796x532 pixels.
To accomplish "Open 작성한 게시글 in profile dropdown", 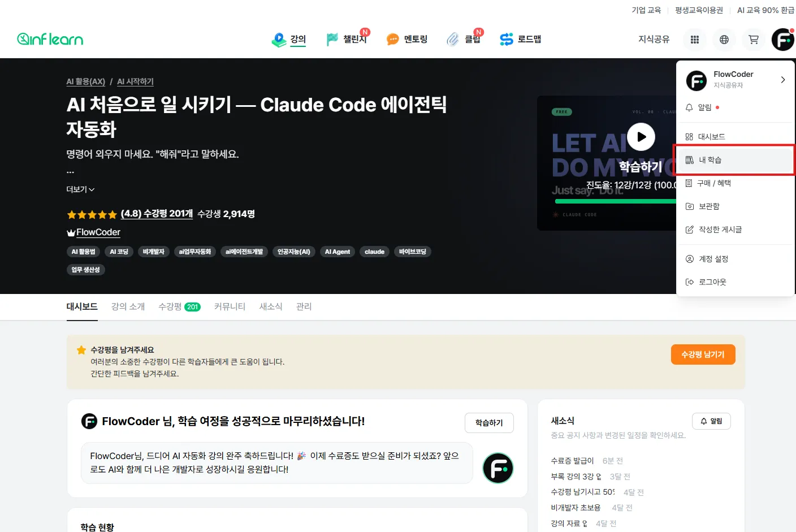I will [736, 230].
